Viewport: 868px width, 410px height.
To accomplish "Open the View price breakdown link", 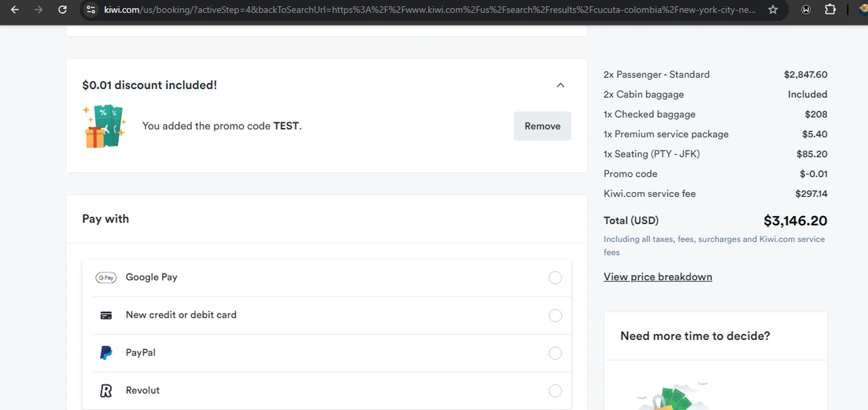I will click(657, 277).
